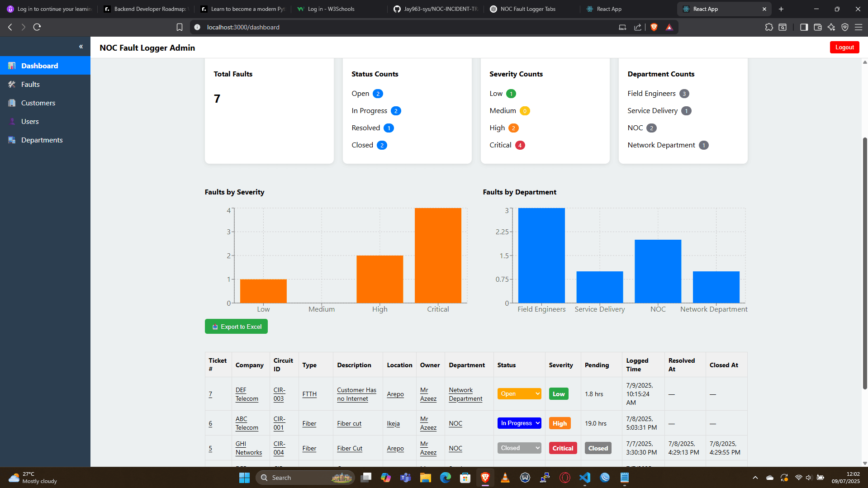Select the Dashboard icon in the sidebar
The height and width of the screenshot is (488, 868).
click(x=11, y=66)
